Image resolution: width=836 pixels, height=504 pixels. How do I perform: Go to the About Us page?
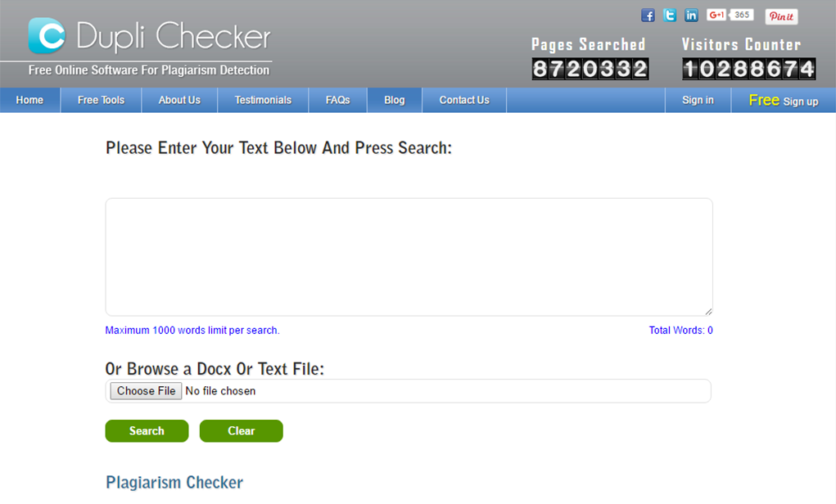click(179, 100)
